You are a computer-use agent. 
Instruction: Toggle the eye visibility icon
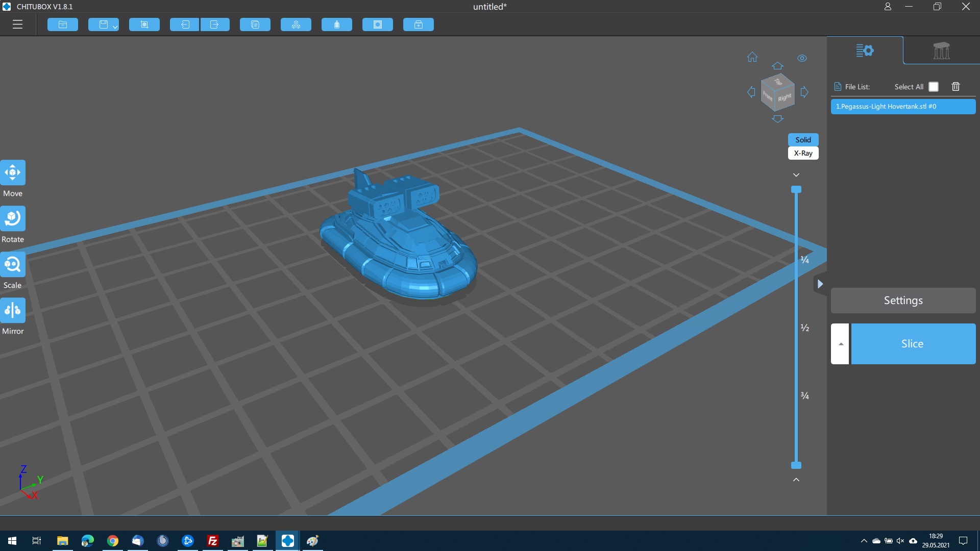802,58
